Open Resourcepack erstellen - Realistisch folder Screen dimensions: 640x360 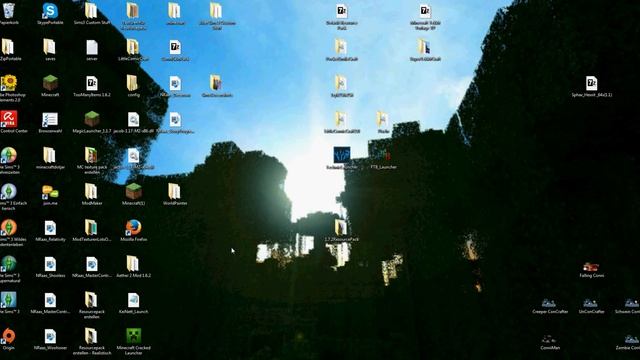pyautogui.click(x=91, y=336)
